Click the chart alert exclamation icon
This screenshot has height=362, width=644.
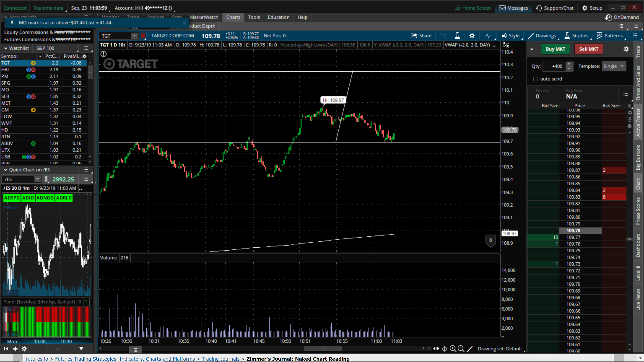103,54
